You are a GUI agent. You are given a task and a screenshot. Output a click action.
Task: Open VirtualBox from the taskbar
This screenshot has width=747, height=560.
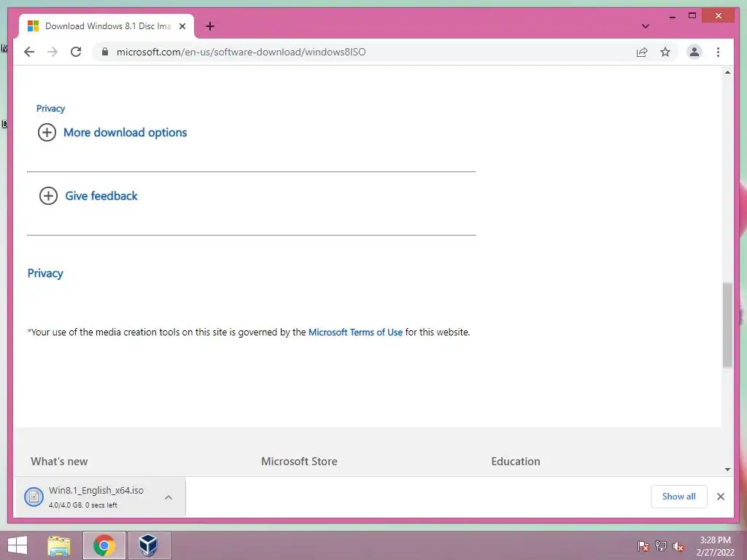coord(148,545)
